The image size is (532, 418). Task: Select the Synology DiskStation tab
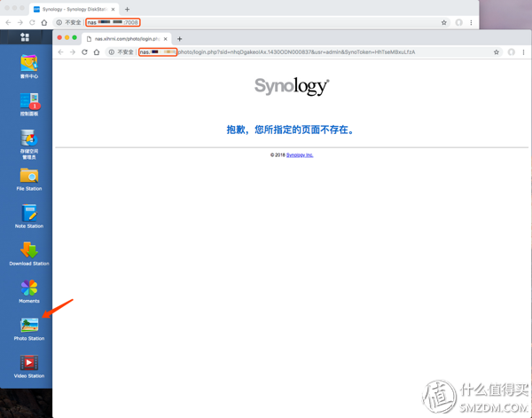pyautogui.click(x=74, y=9)
